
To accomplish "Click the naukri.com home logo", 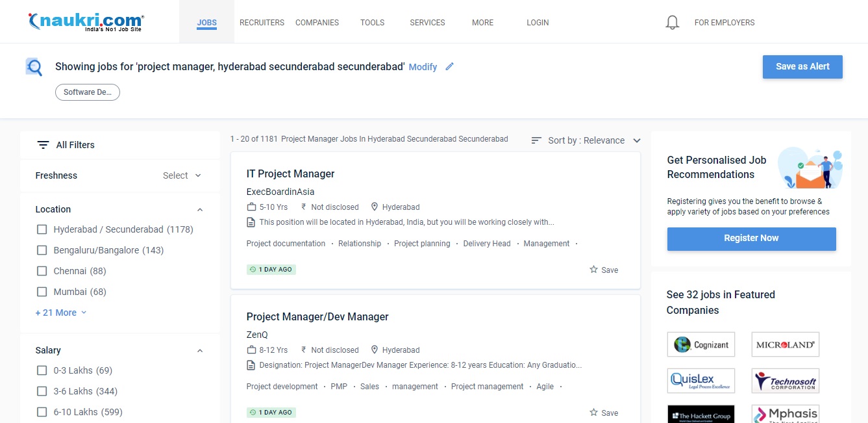I will click(x=86, y=22).
